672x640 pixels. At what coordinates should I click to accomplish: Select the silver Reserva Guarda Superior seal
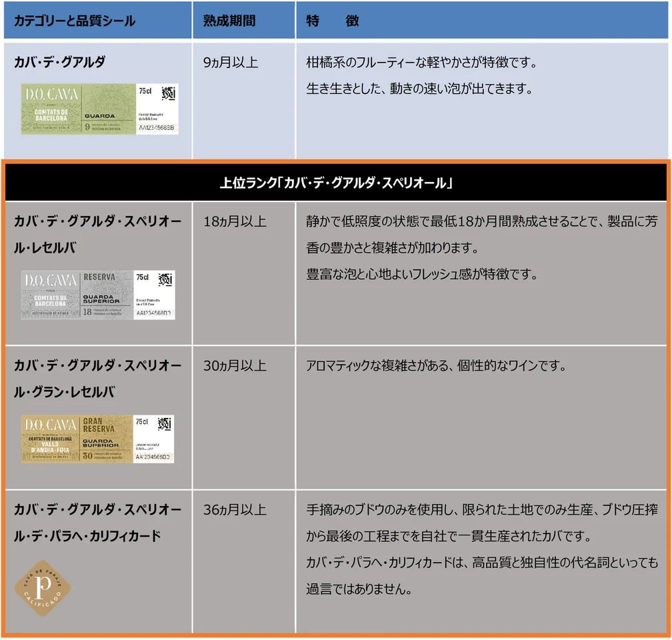(x=97, y=295)
